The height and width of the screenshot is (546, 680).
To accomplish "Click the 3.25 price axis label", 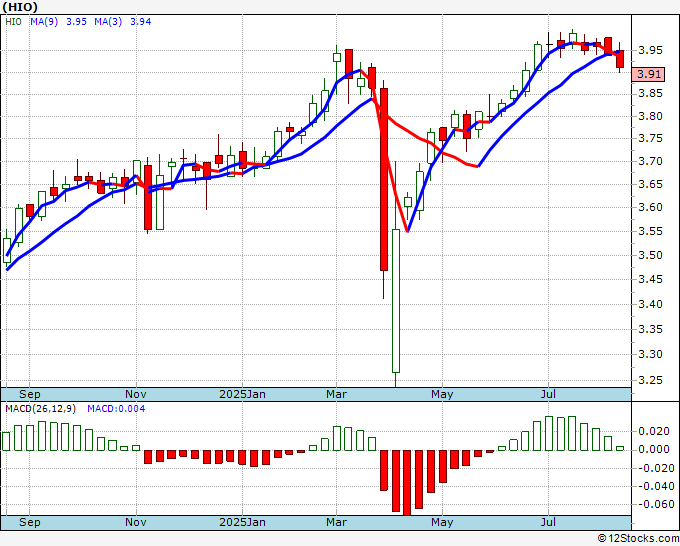I will (x=651, y=380).
